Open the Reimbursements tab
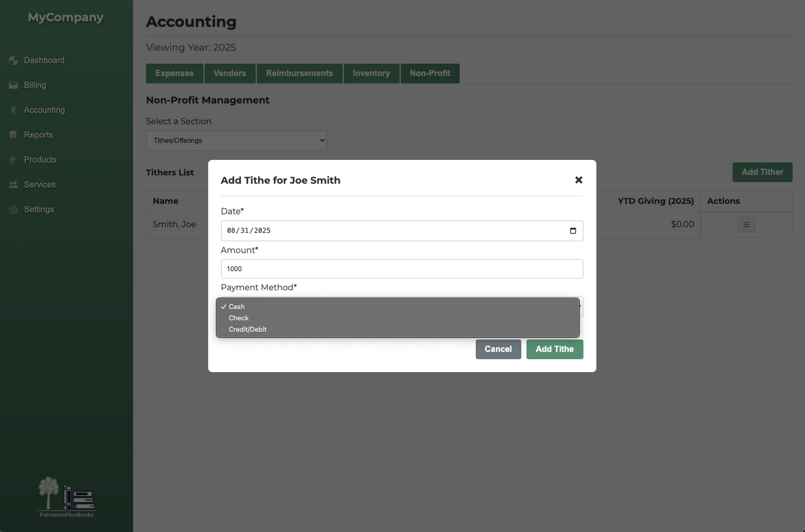 pos(299,74)
